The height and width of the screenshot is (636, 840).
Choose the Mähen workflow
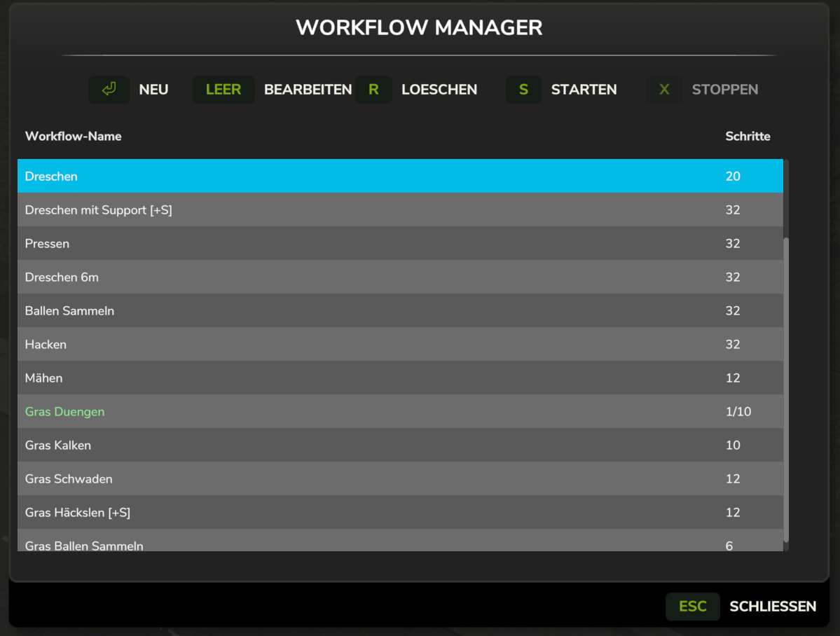400,378
